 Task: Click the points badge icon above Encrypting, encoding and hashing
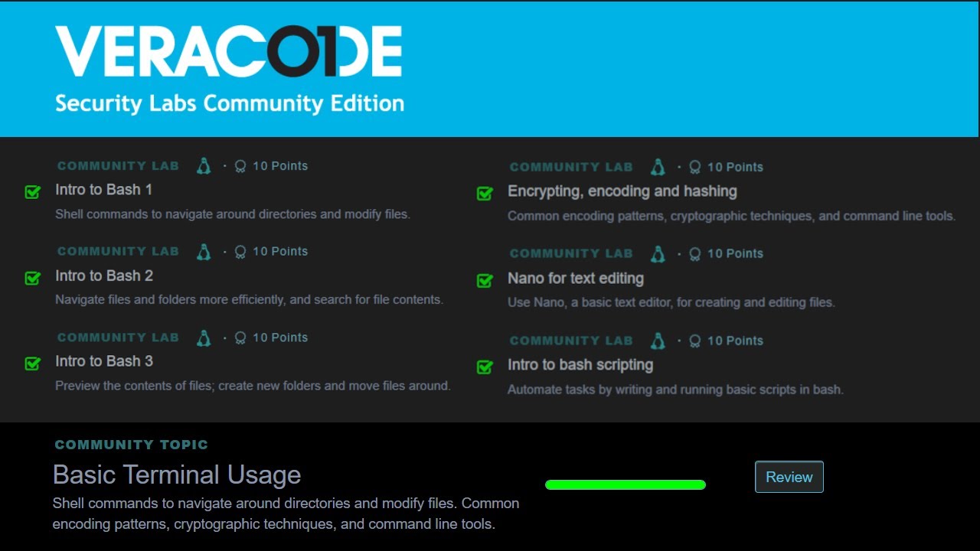click(x=694, y=168)
